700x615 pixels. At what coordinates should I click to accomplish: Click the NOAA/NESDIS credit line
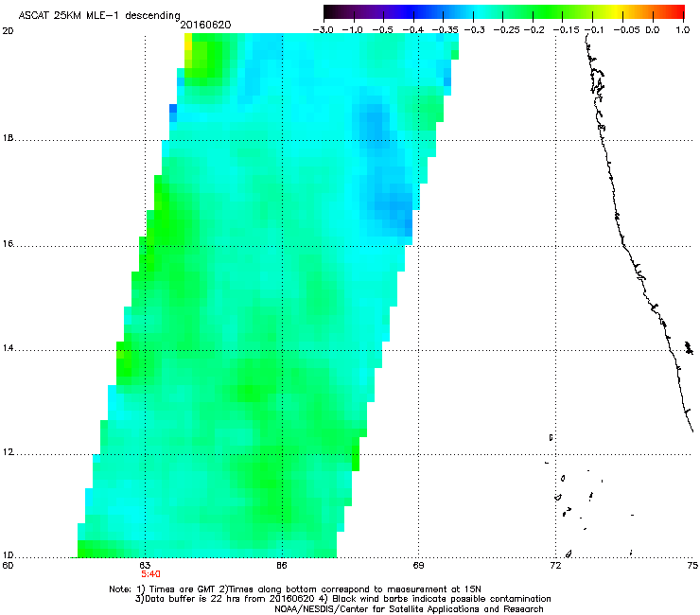pos(409,609)
